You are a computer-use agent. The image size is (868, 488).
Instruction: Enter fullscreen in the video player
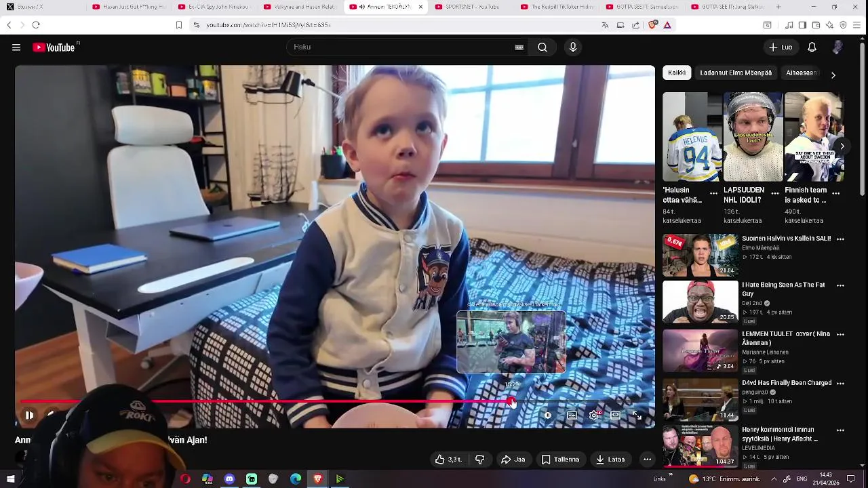(x=637, y=415)
